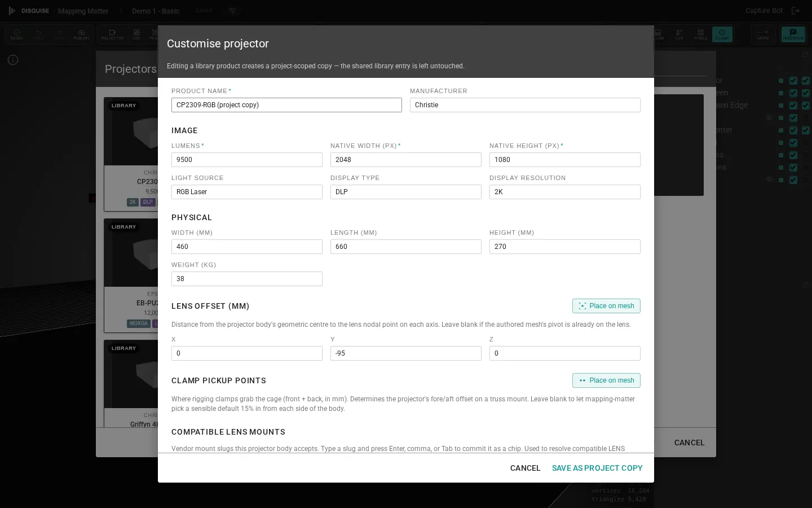Open the teal color swatch in the 'enter' row

point(781,130)
